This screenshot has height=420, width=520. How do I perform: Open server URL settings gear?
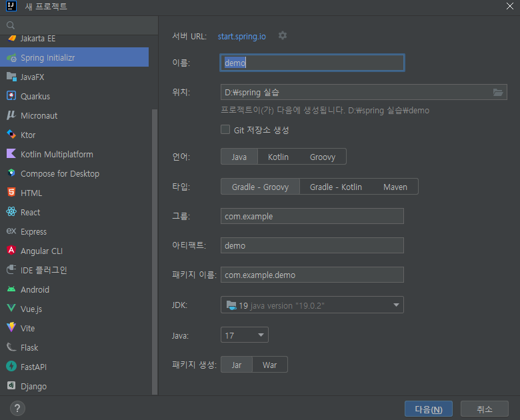(283, 36)
